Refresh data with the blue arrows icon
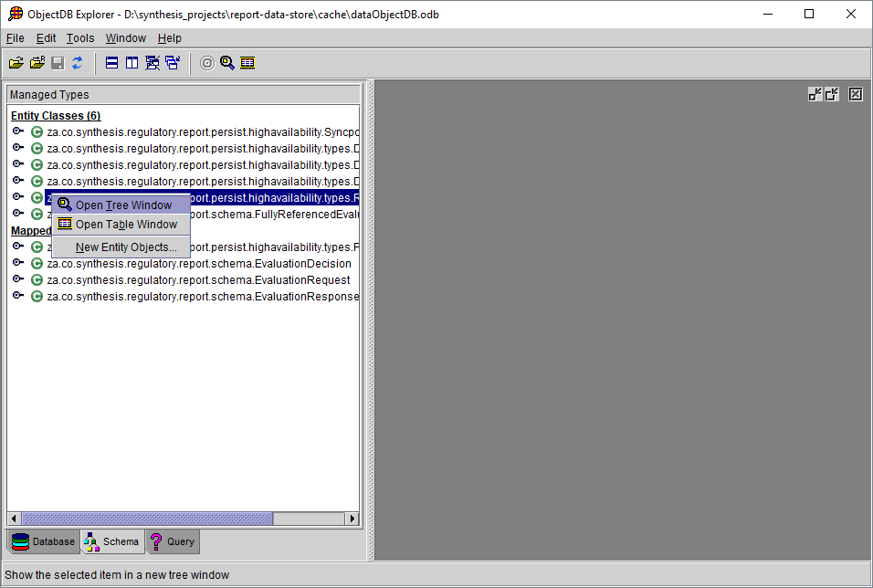 (78, 63)
